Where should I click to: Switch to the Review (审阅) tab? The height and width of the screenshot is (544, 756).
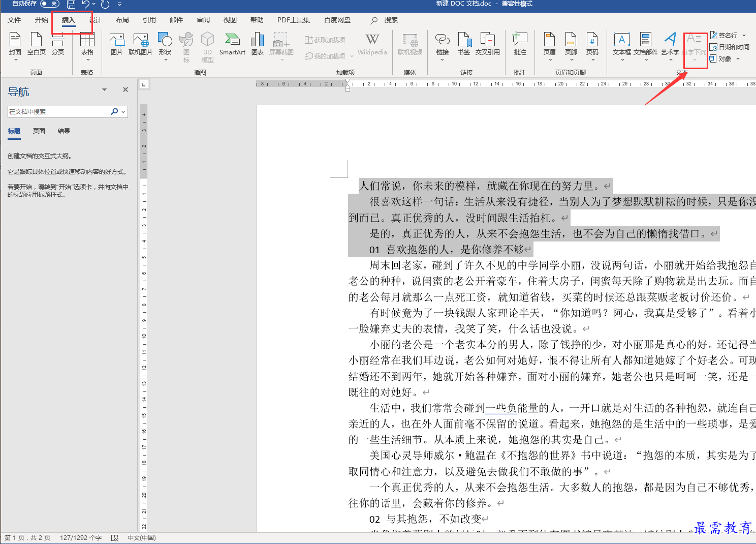[x=203, y=20]
